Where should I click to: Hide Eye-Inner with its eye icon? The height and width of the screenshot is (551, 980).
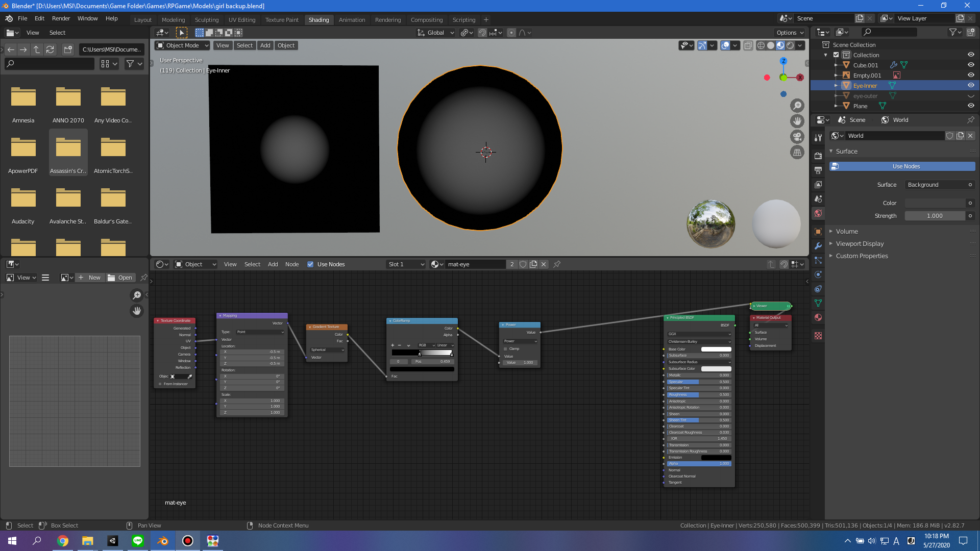pos(971,86)
